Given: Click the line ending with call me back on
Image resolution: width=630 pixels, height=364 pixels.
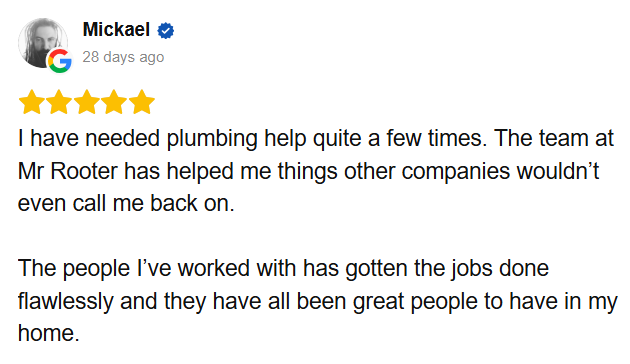Looking at the screenshot, I should (x=126, y=203).
